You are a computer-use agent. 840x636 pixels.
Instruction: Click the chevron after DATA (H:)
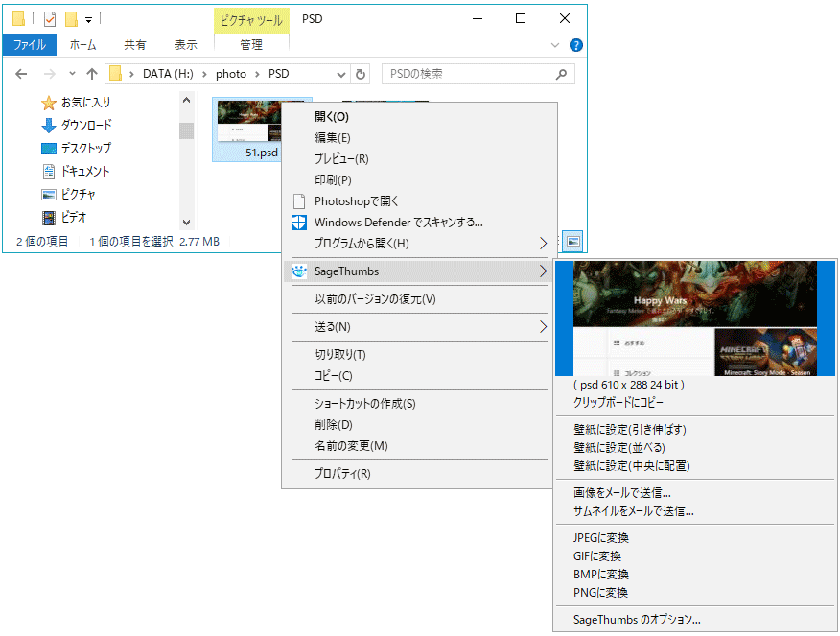pyautogui.click(x=204, y=74)
